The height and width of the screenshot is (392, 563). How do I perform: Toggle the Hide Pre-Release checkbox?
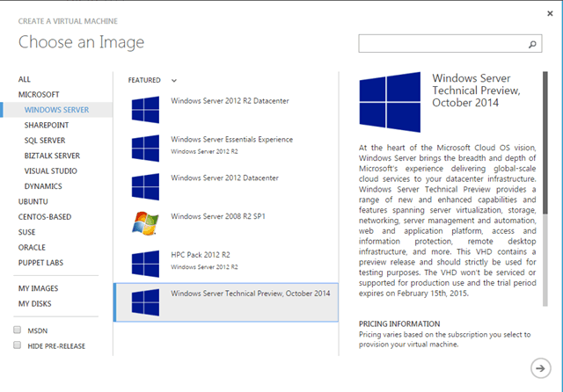click(17, 345)
